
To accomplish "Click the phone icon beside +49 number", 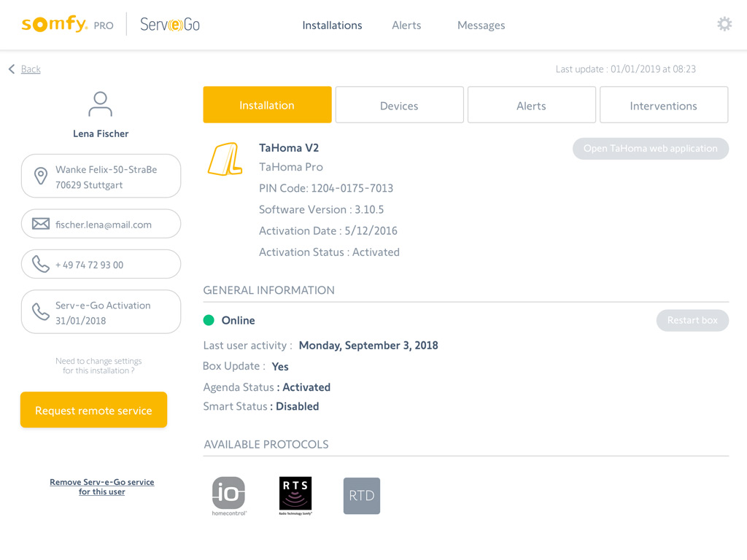I will pyautogui.click(x=41, y=264).
